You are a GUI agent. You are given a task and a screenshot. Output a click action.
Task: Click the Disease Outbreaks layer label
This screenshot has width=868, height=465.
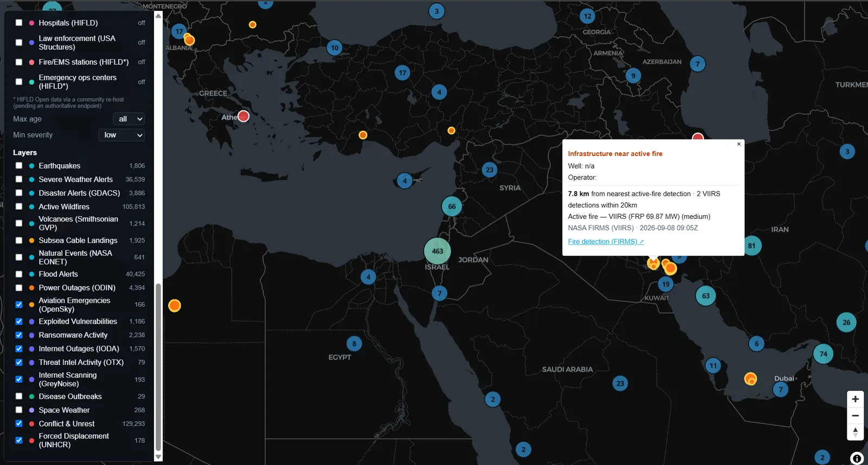tap(70, 397)
